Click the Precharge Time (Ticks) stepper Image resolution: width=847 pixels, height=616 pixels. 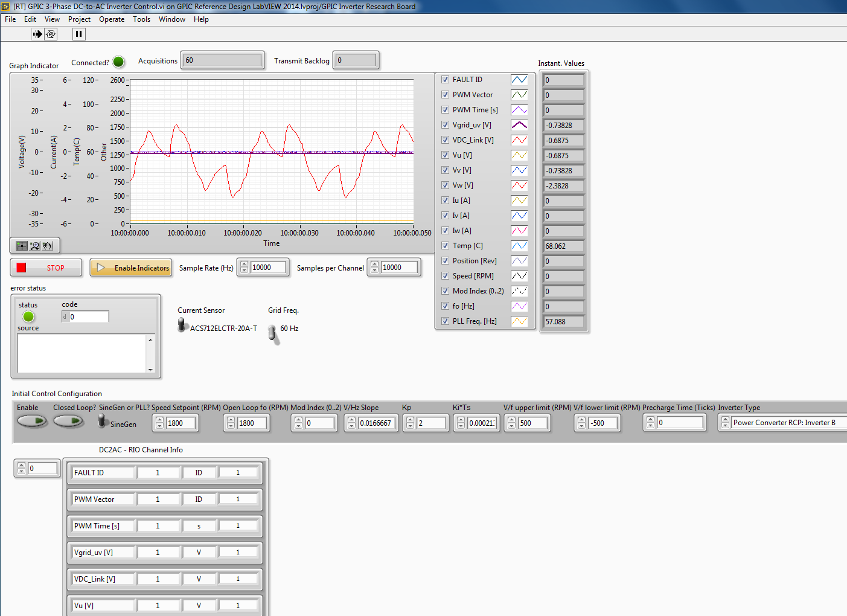tap(651, 423)
